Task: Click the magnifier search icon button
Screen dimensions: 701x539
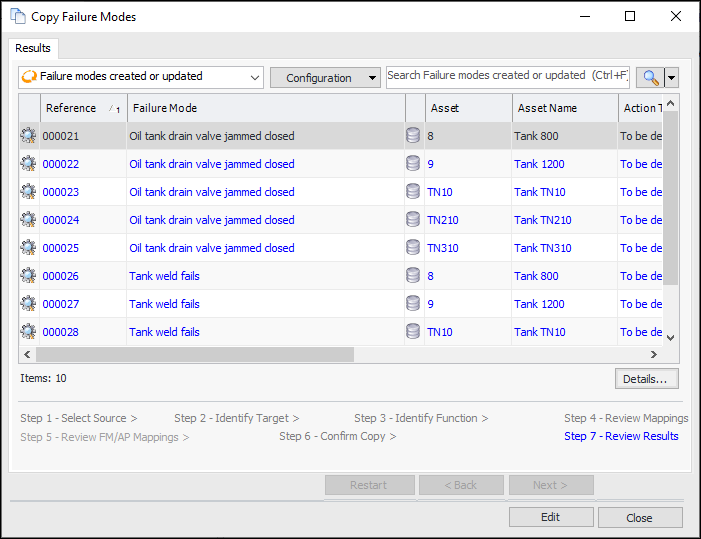Action: [x=650, y=77]
